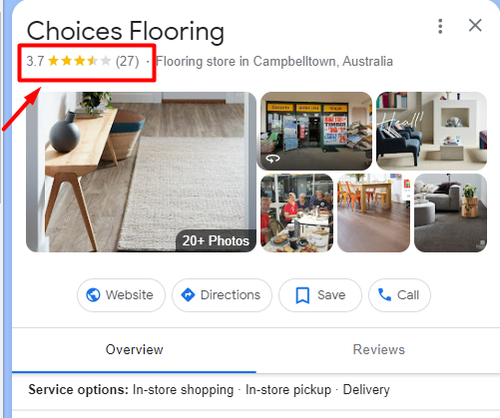500x418 pixels.
Task: Click the bookmark Save icon
Action: coord(303,295)
